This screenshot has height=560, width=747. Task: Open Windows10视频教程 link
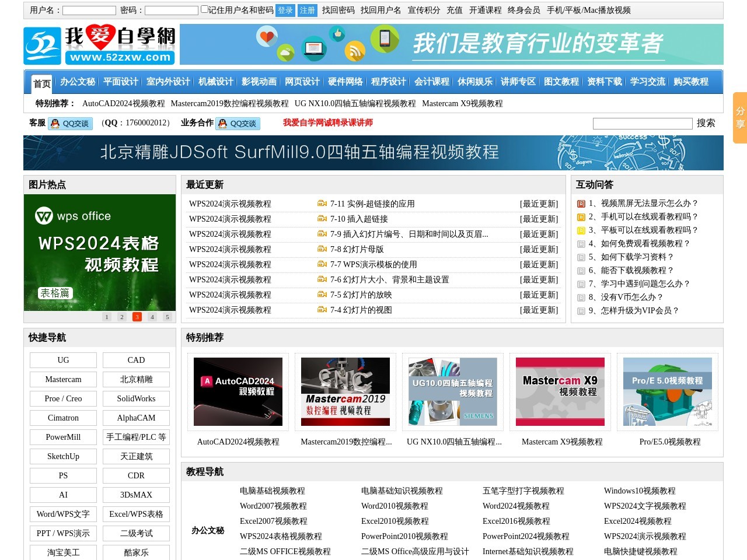[640, 491]
